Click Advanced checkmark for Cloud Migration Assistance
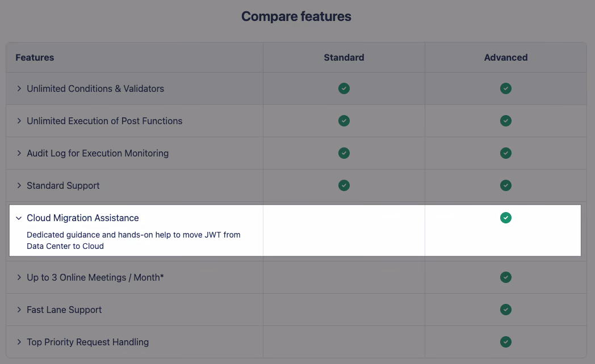This screenshot has height=364, width=595. click(x=505, y=218)
